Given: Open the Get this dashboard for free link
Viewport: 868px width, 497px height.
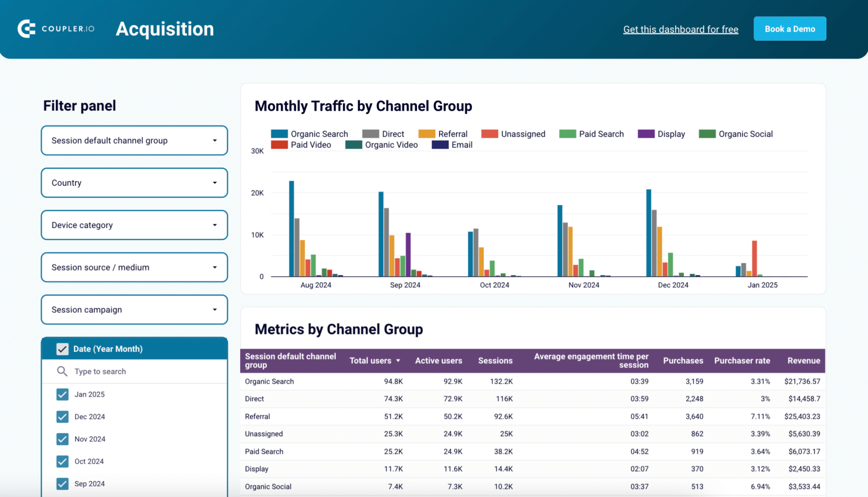Looking at the screenshot, I should pos(680,29).
